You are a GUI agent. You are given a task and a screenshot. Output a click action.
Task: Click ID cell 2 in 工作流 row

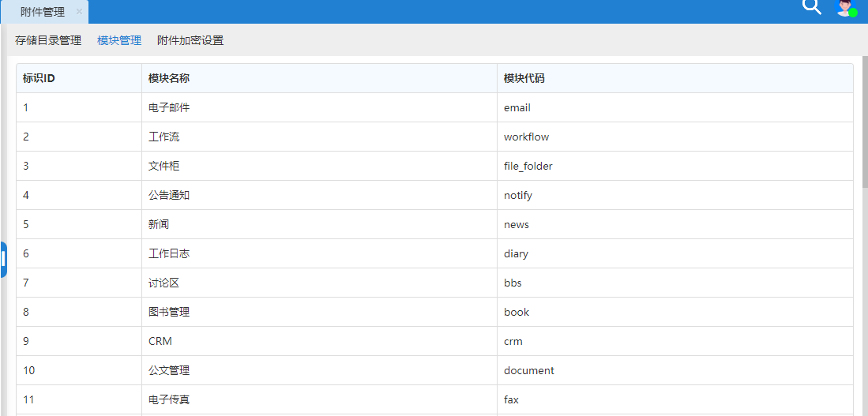[79, 137]
